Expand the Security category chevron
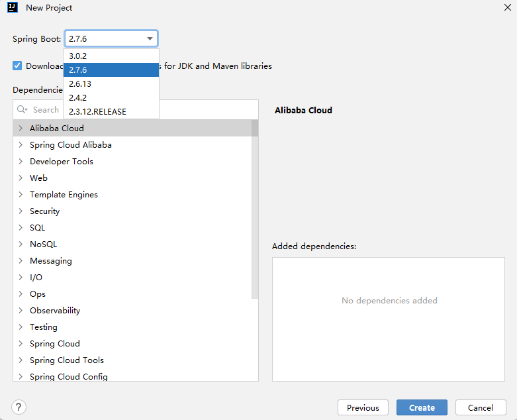This screenshot has height=420, width=517. [21, 211]
